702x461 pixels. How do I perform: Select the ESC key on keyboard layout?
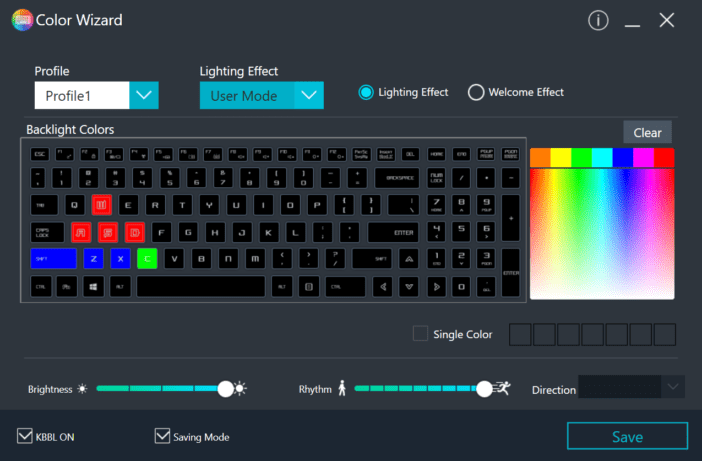pyautogui.click(x=40, y=154)
